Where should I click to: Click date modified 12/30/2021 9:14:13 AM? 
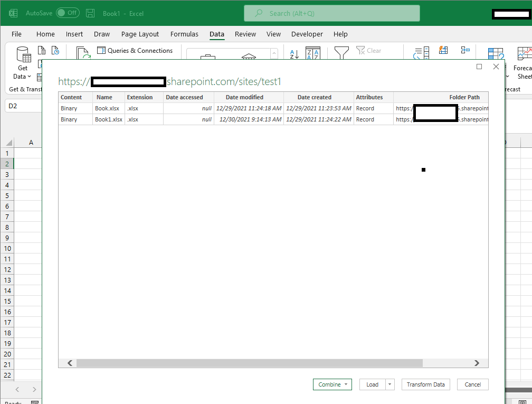coord(249,119)
